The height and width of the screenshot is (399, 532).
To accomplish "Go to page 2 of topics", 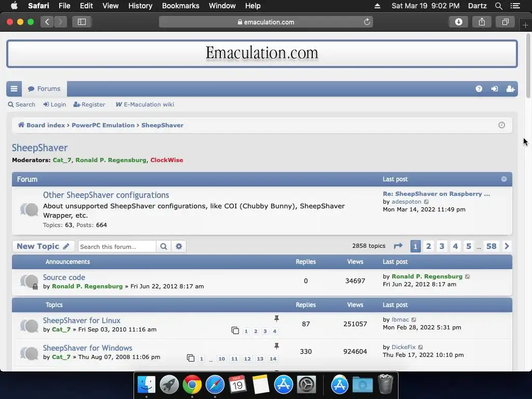I will [x=429, y=246].
